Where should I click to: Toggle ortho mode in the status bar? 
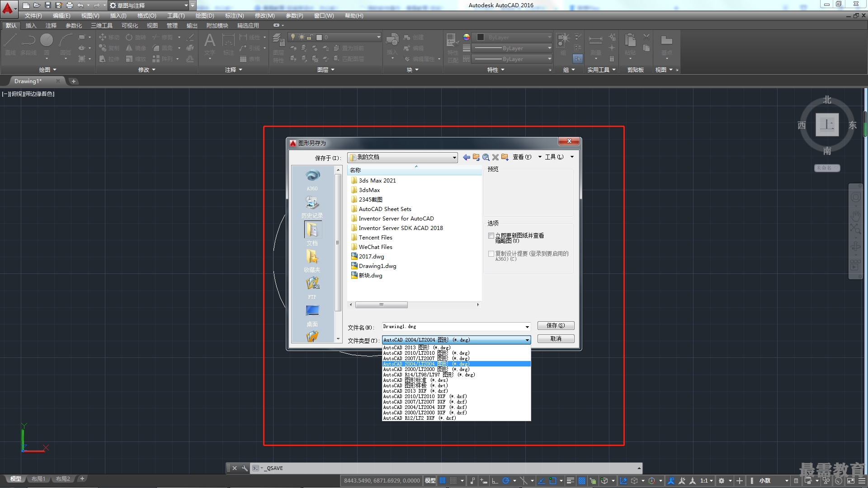(x=495, y=481)
